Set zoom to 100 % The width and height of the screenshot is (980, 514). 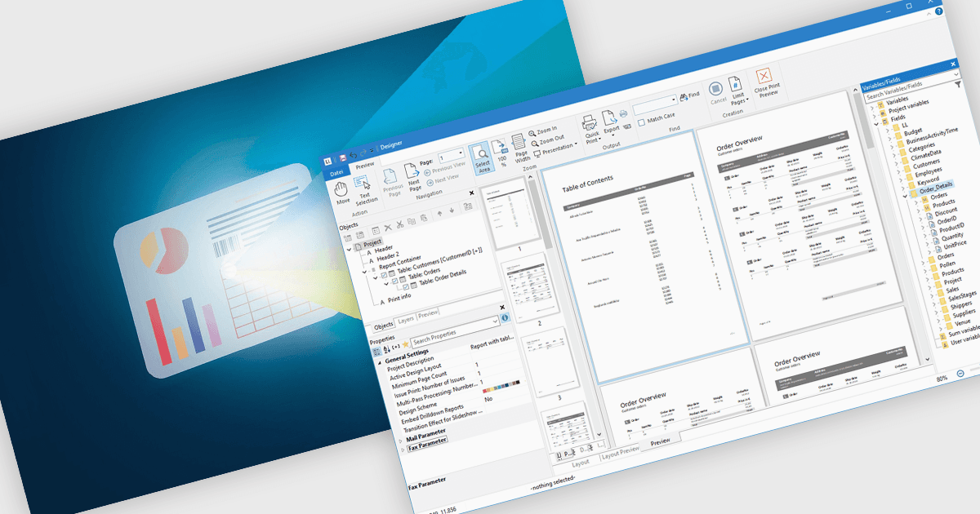tap(501, 152)
